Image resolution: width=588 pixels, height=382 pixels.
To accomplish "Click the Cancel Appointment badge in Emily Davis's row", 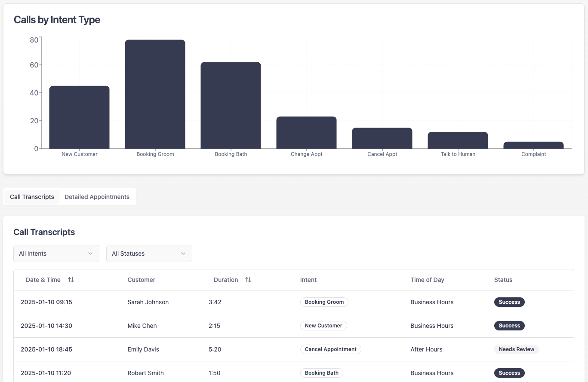I will 330,349.
